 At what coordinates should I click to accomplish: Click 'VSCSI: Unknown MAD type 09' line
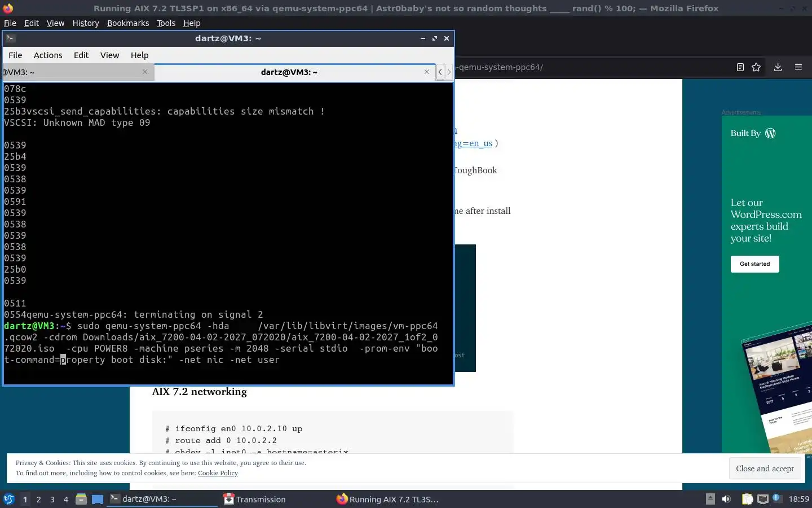[x=77, y=122]
